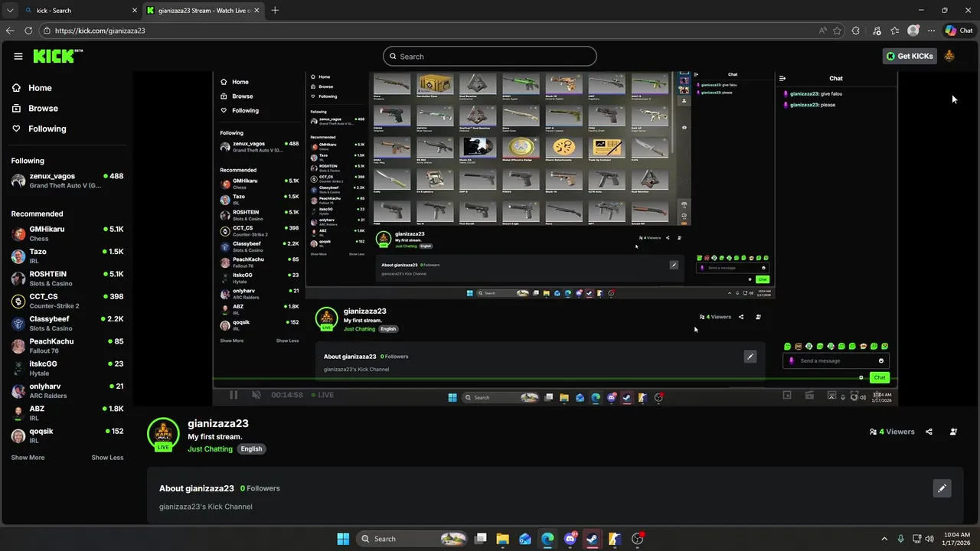Click the LIVE indicator in the player
Image resolution: width=980 pixels, height=551 pixels.
[322, 395]
